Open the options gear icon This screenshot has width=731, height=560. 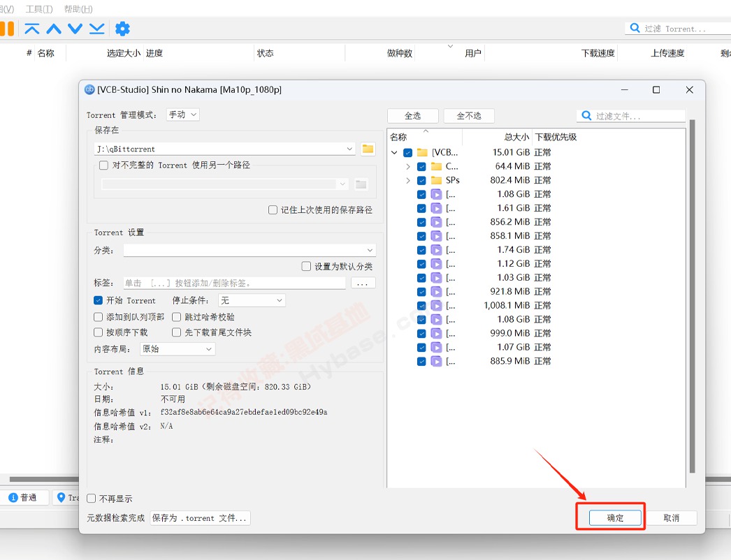point(122,28)
